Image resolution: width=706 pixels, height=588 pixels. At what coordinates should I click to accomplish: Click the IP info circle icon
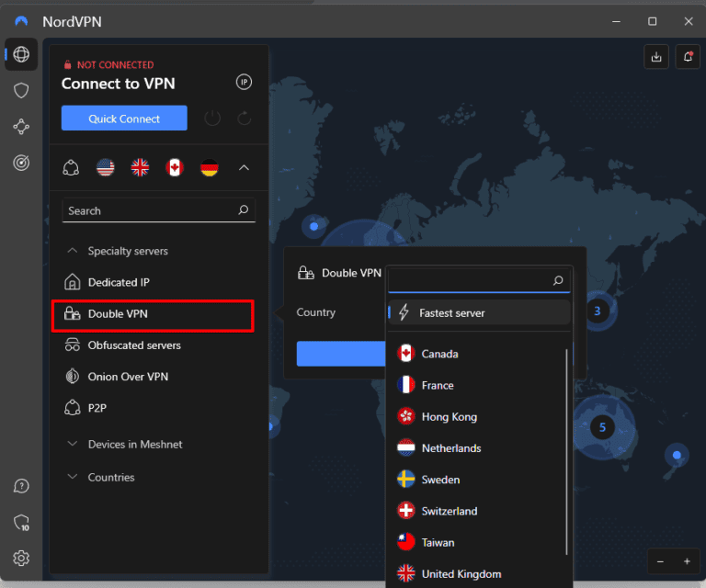point(244,83)
